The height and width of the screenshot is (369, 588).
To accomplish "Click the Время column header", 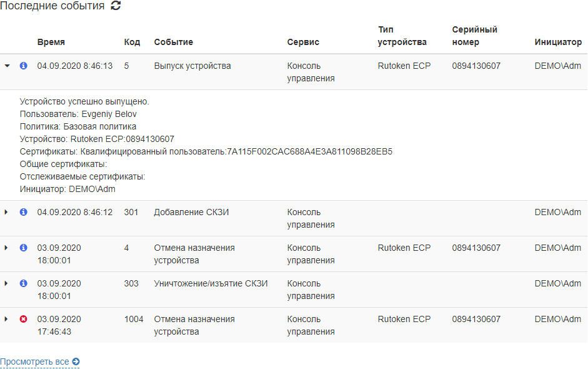I will [x=51, y=43].
